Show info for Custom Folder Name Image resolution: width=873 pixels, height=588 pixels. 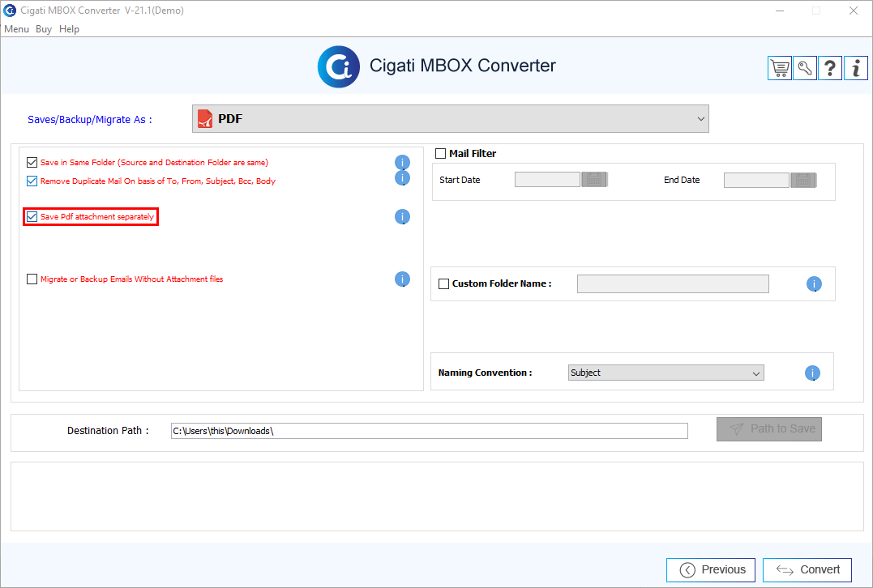(814, 284)
